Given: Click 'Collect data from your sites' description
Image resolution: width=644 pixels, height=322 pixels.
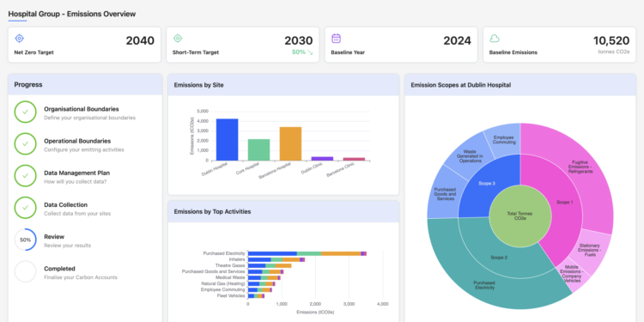Looking at the screenshot, I should pos(77,214).
